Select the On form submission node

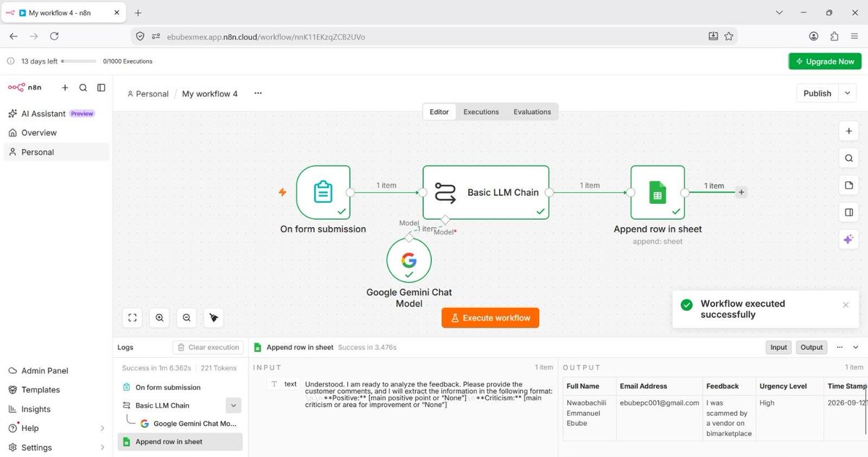323,192
